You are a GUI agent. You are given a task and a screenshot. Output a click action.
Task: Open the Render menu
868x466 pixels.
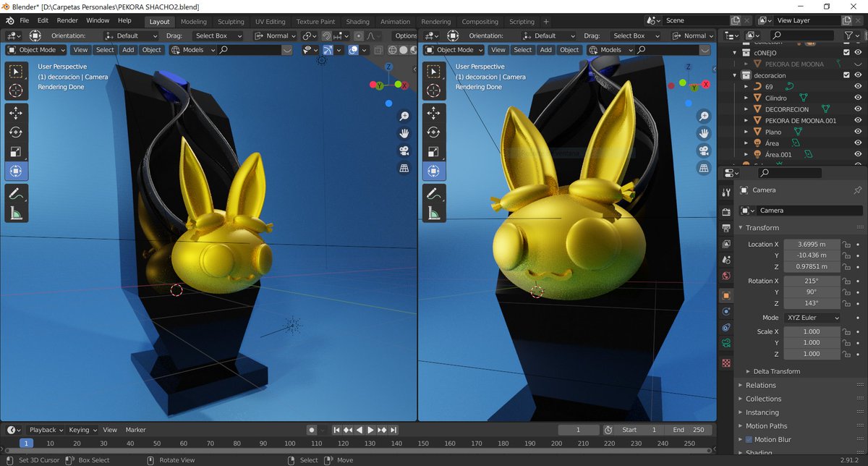point(67,20)
